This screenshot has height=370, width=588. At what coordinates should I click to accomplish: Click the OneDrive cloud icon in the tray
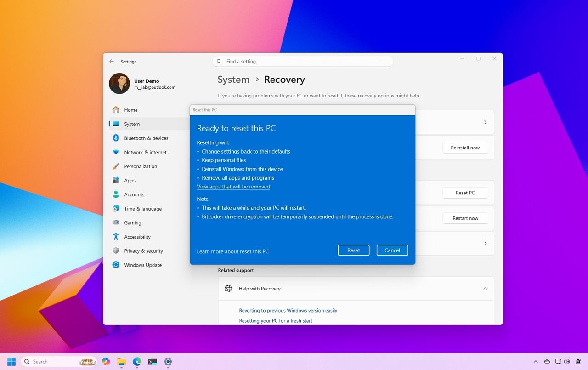point(547,362)
